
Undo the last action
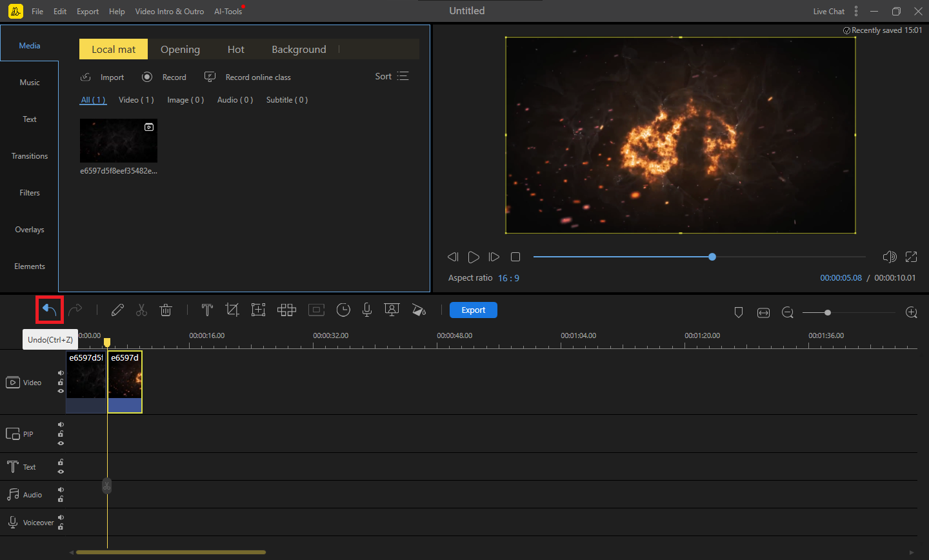tap(50, 310)
